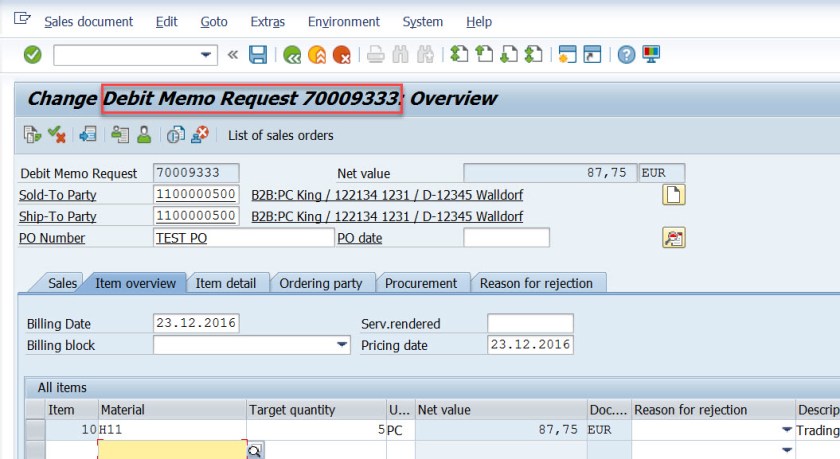Open SAP Help question mark icon
Viewport: 840px width, 459px height.
point(627,54)
